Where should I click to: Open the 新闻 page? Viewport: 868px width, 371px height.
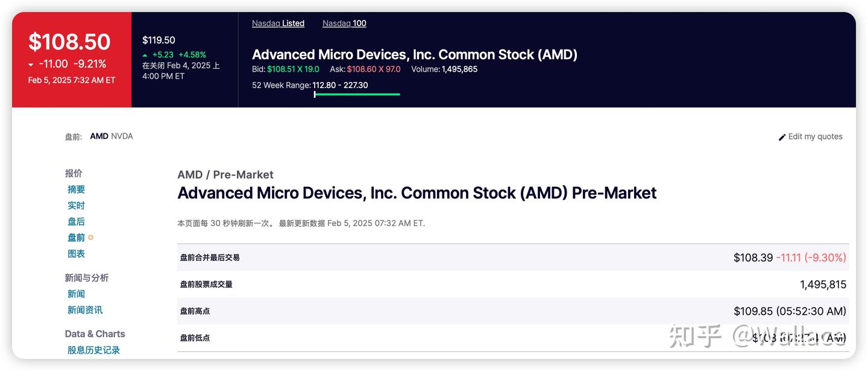click(76, 293)
